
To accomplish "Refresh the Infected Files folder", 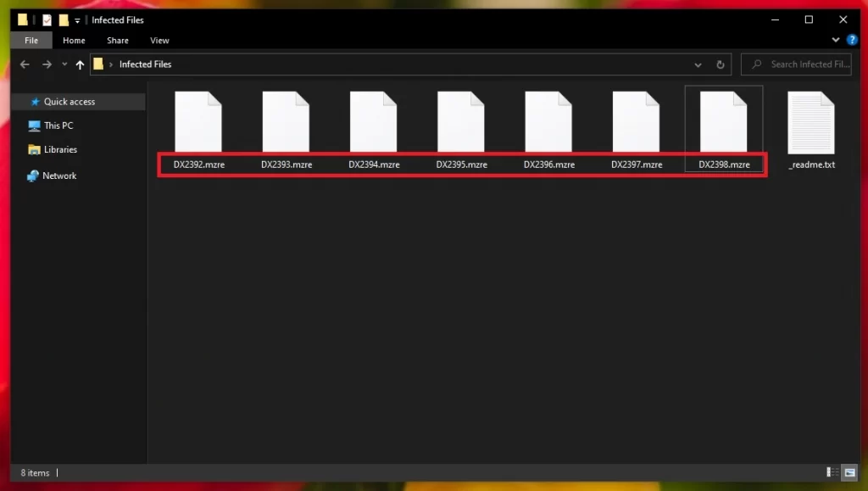I will pos(721,64).
